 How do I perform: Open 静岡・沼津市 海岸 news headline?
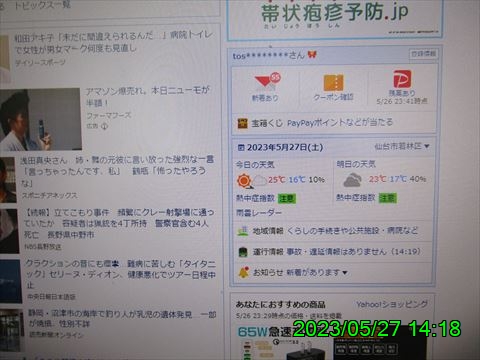[122, 319]
